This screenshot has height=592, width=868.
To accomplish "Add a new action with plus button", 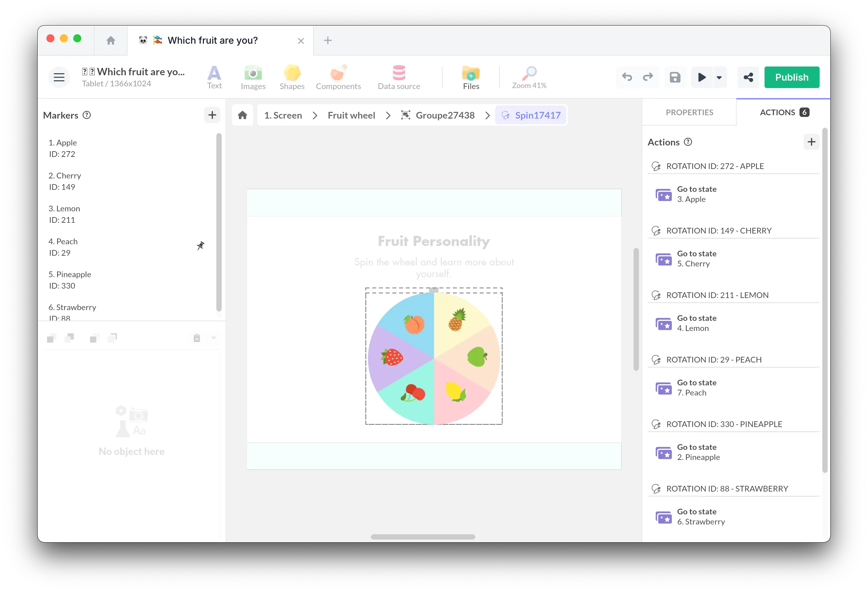I will (811, 142).
